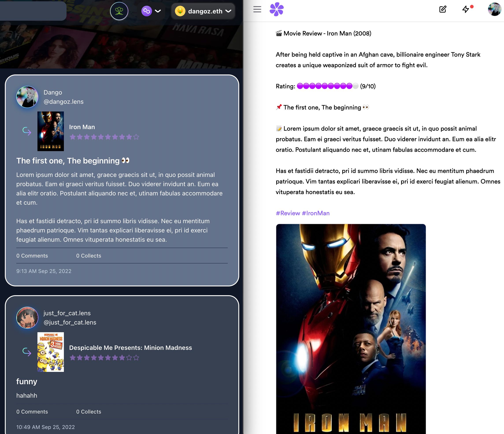Click the purple rating dots in Lenster post

(x=328, y=86)
